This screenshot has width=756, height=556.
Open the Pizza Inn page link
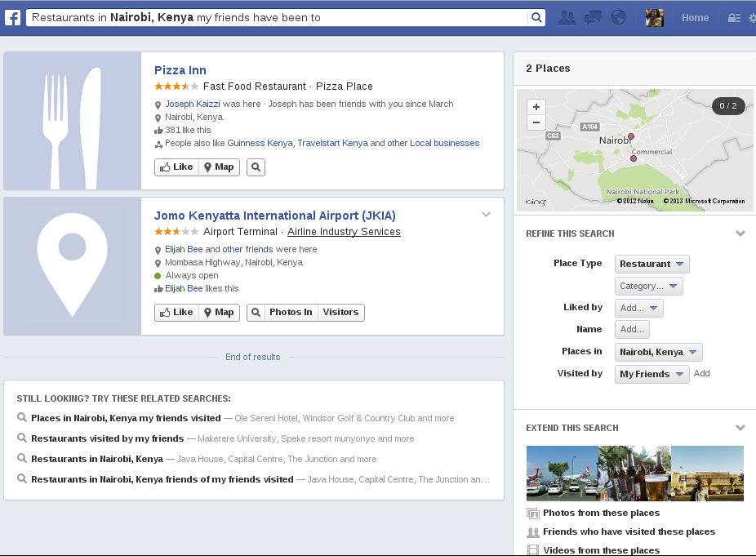180,70
